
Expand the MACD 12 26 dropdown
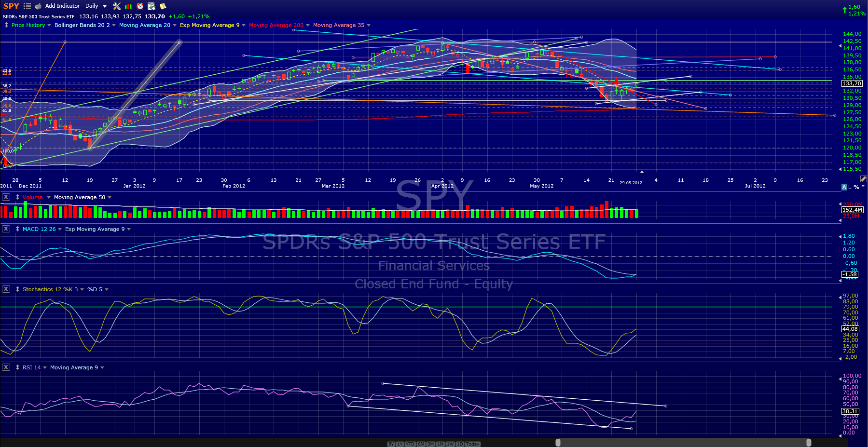click(x=60, y=229)
